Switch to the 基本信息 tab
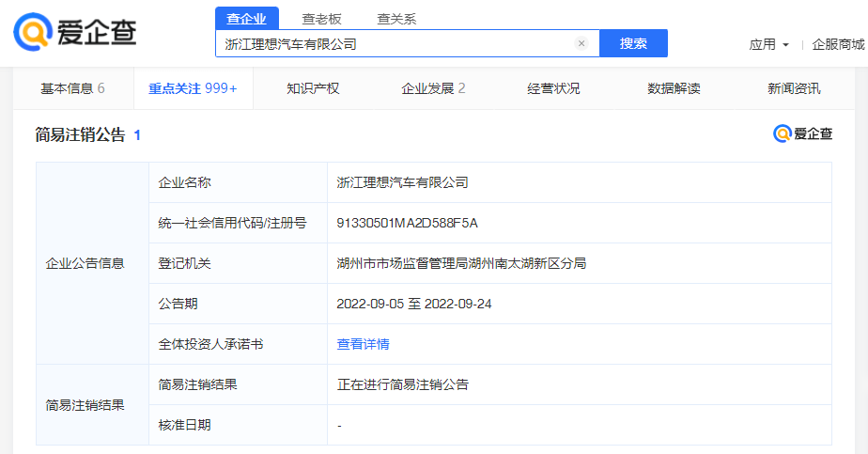 point(73,88)
